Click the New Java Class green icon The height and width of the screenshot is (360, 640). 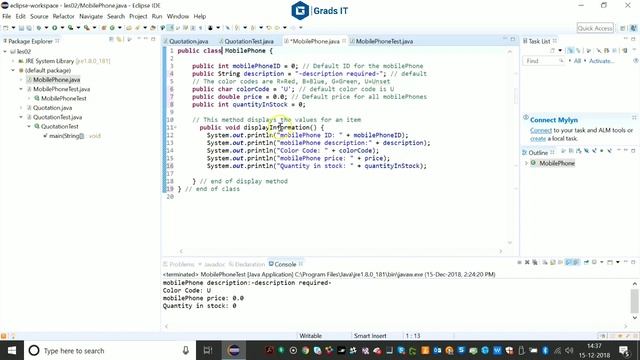[112, 28]
